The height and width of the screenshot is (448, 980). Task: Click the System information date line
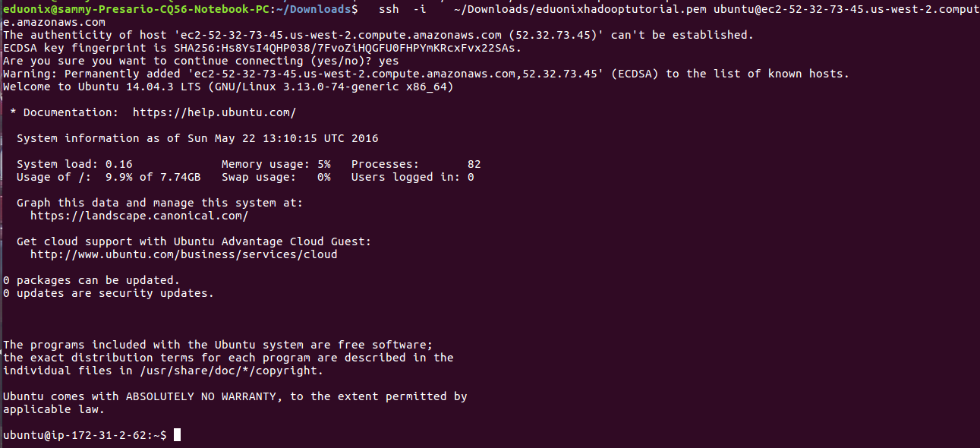pos(197,138)
